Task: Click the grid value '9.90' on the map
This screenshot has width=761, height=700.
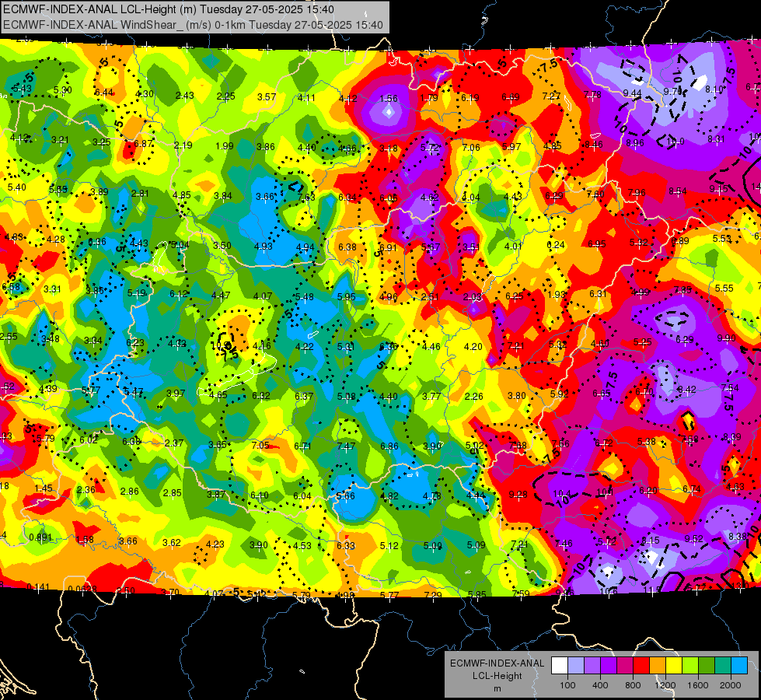Action: click(727, 338)
